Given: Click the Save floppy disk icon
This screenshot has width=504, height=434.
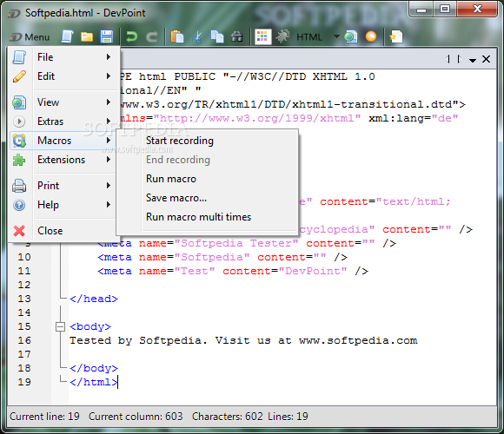Looking at the screenshot, I should point(107,37).
